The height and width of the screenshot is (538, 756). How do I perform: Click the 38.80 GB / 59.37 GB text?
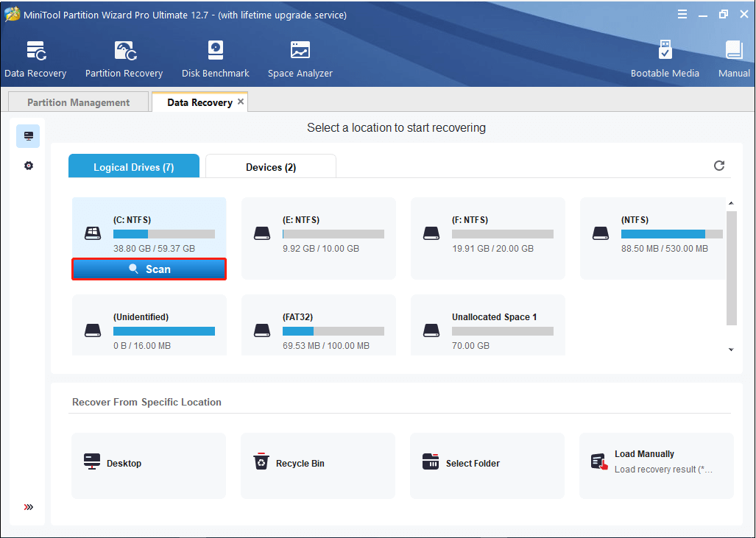click(155, 249)
